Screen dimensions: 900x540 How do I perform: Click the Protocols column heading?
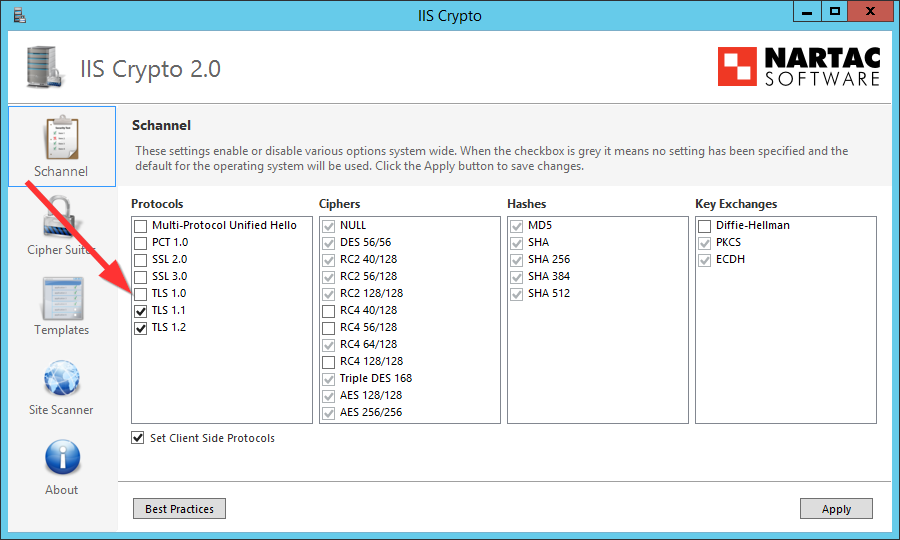(x=157, y=204)
